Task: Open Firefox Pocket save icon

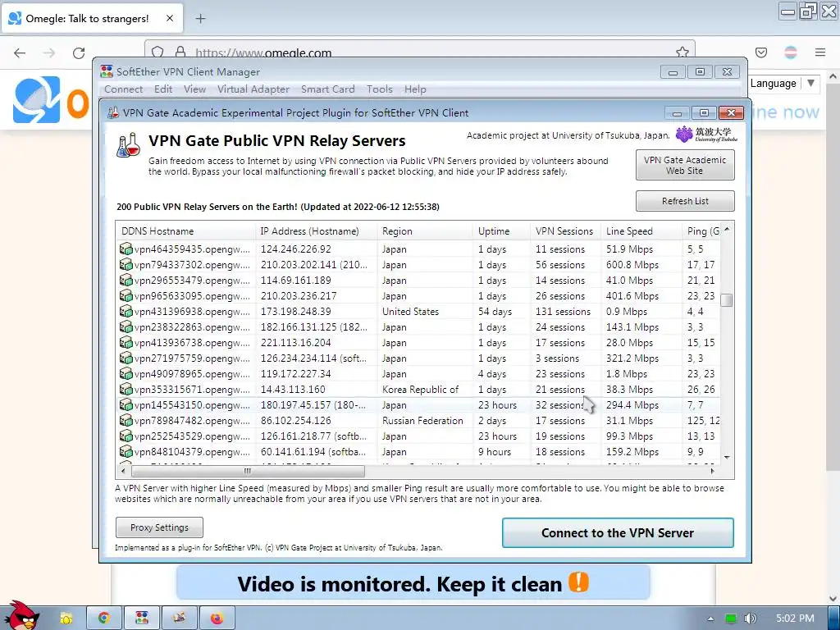Action: pyautogui.click(x=761, y=52)
